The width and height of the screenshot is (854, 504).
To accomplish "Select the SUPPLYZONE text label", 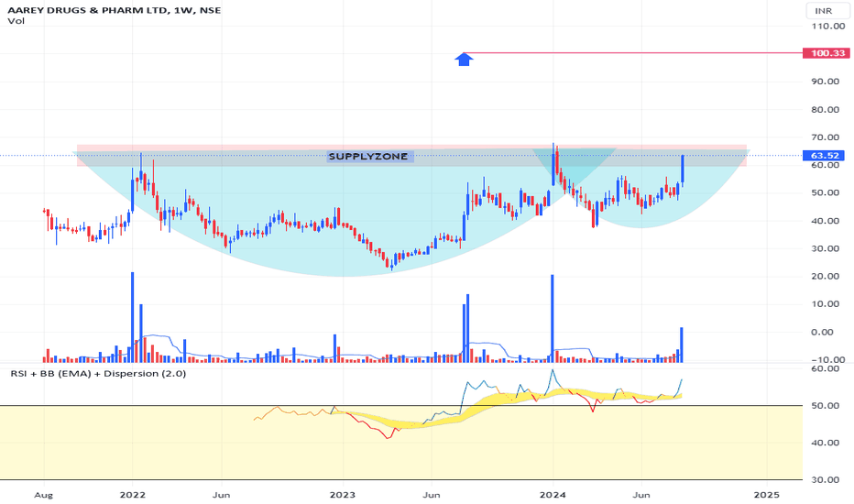I will point(368,157).
